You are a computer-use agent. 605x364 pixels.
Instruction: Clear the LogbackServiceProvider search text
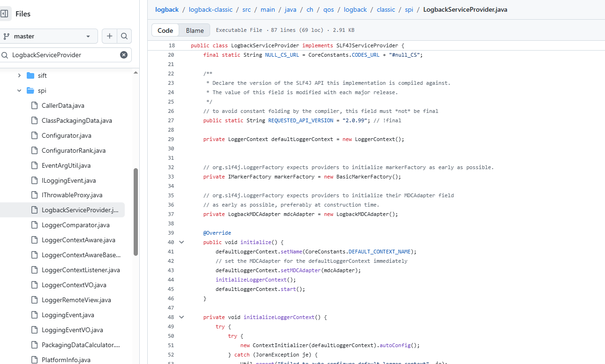(124, 55)
